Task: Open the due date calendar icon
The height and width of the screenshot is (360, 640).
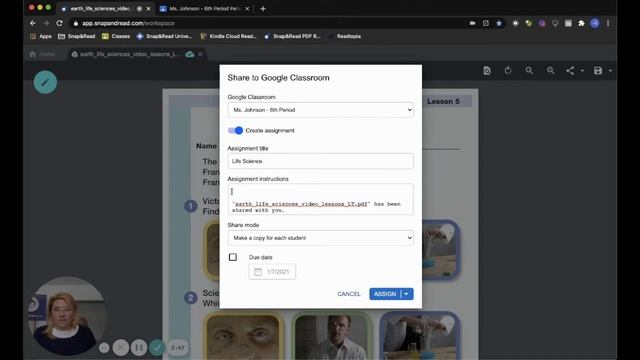Action: point(258,271)
